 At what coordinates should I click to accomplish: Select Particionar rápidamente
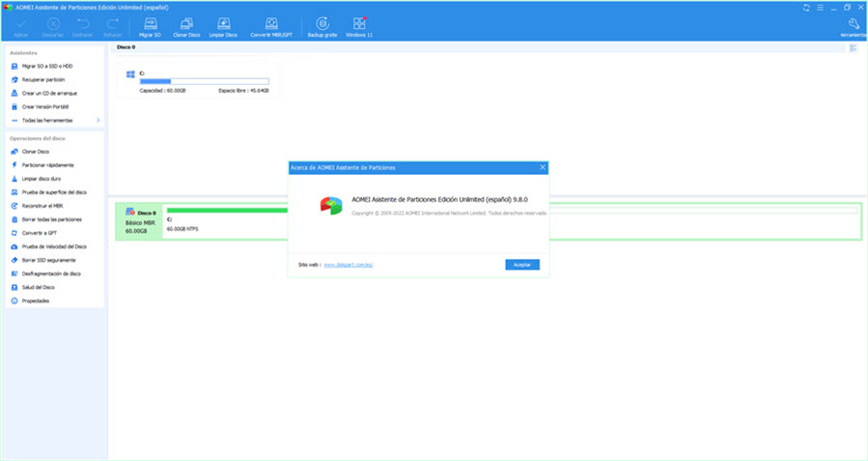(47, 165)
